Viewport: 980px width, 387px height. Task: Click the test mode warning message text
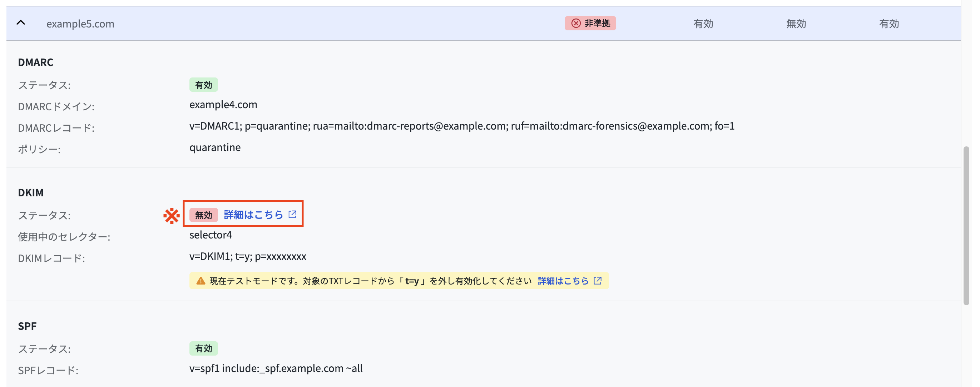tap(370, 281)
